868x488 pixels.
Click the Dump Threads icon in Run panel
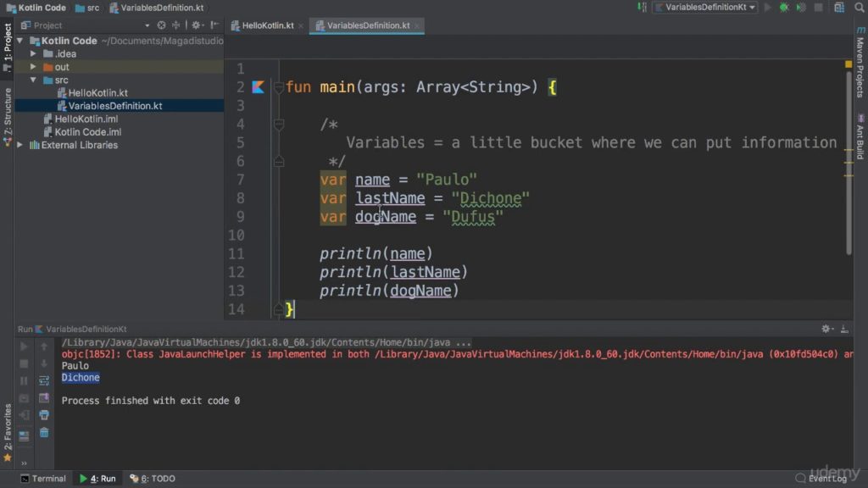point(24,398)
